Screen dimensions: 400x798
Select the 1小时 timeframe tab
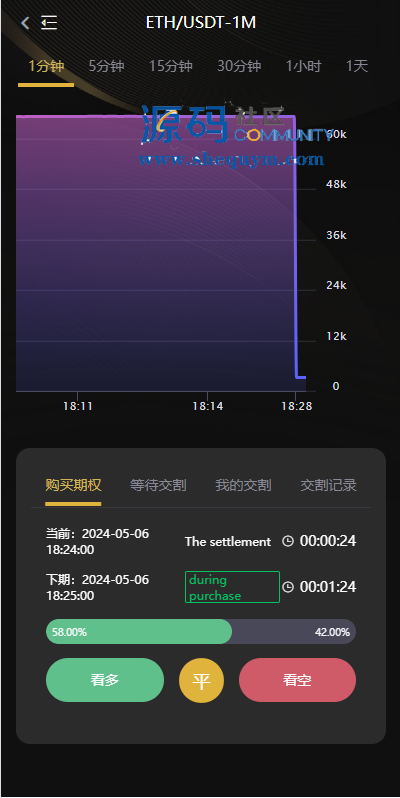coord(303,66)
